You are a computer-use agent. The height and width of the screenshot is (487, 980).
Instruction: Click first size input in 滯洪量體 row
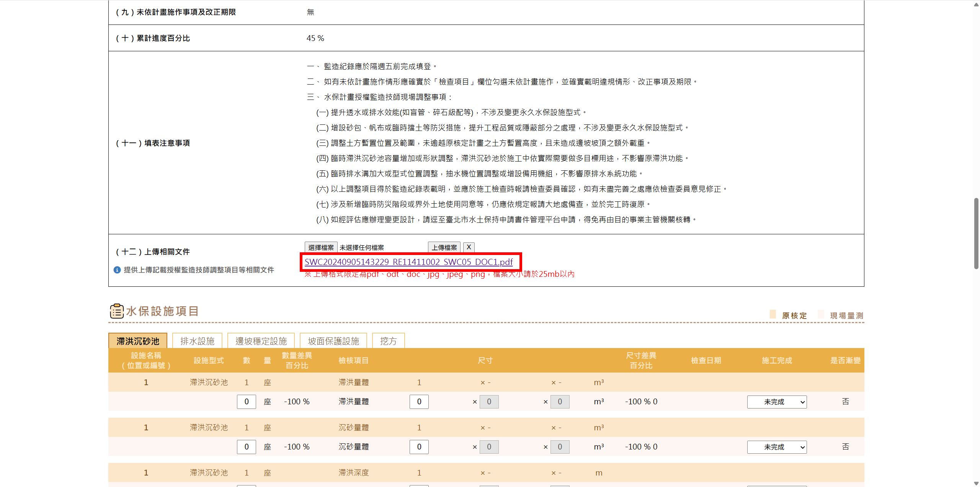tap(419, 402)
